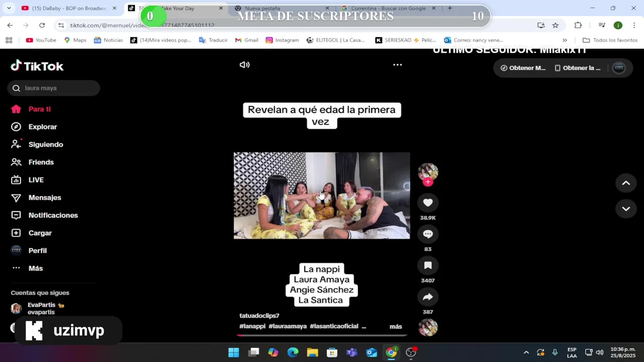Click the video progress bar

point(322,335)
